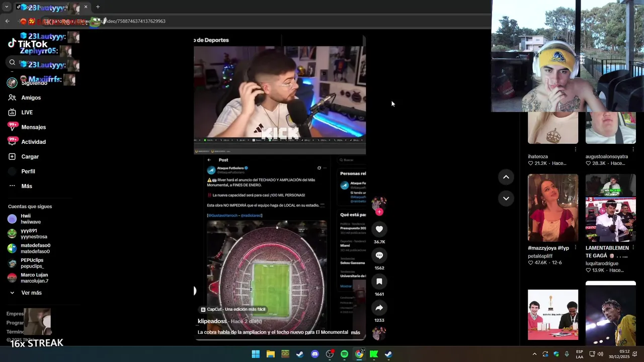Open options for ihateroza video

pyautogui.click(x=575, y=149)
